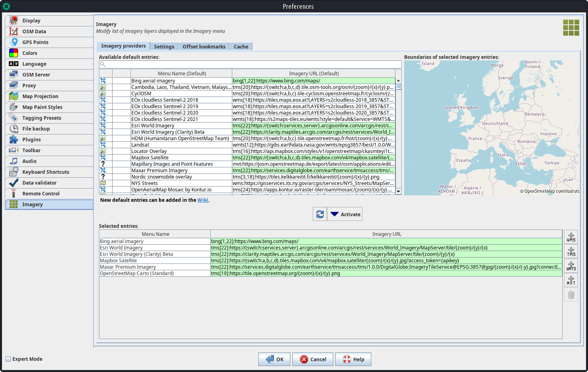Open the Language settings icon
The image size is (588, 372).
(x=14, y=64)
